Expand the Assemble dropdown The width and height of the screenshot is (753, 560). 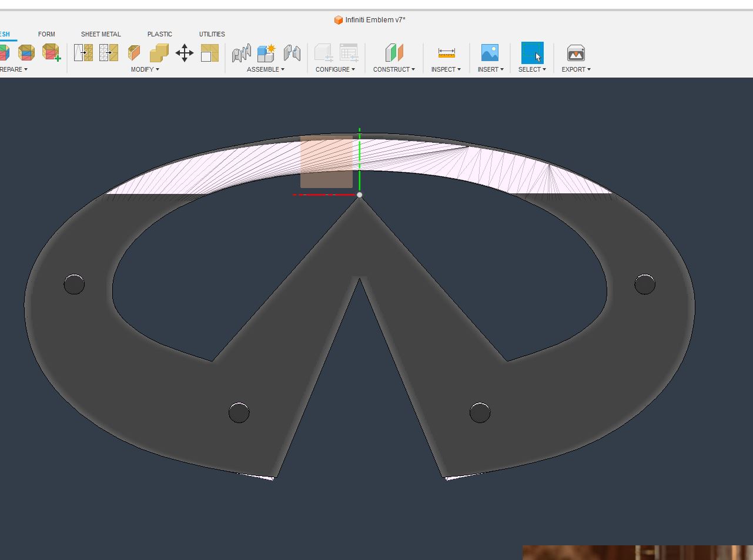[266, 69]
